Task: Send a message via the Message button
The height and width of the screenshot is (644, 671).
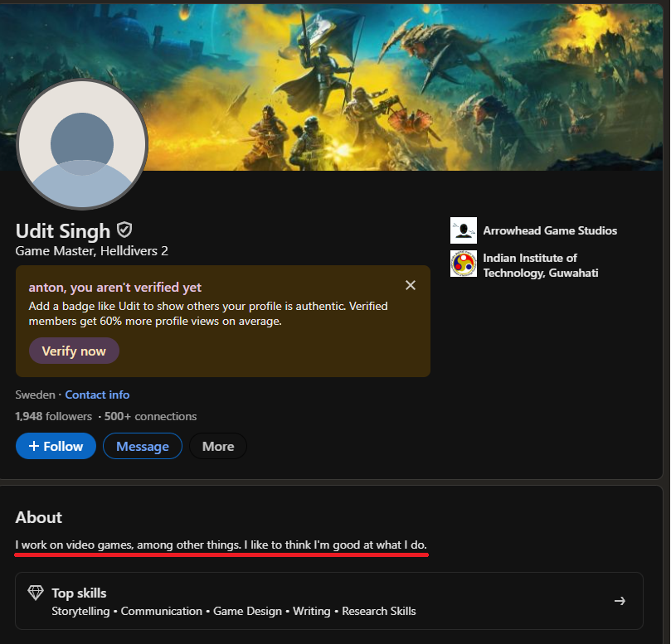Action: point(143,446)
